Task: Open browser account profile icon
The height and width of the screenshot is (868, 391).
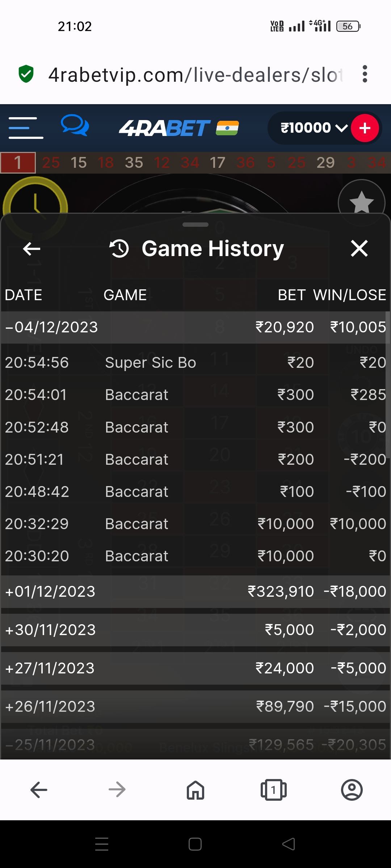Action: (352, 790)
